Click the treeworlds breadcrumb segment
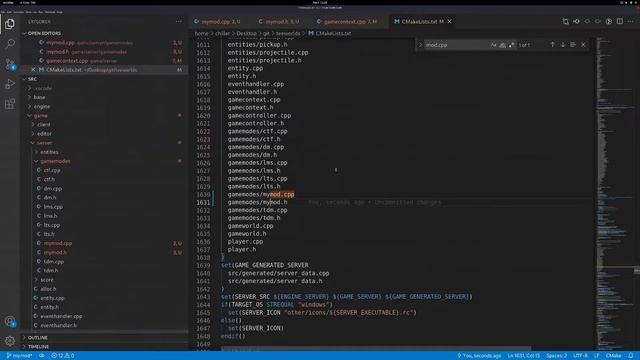This screenshot has width=640, height=360. coord(288,33)
